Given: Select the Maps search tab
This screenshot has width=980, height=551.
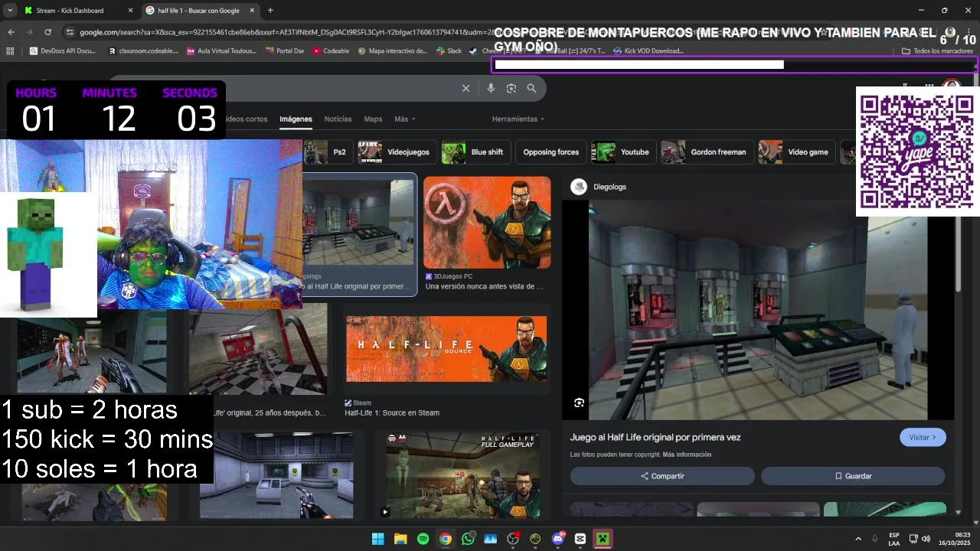Looking at the screenshot, I should tap(373, 119).
